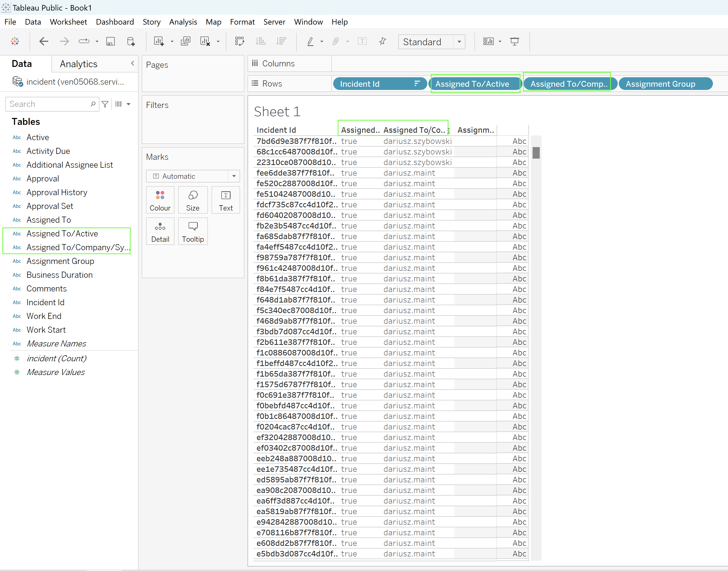Viewport: 728px width, 571px height.
Task: Click the Save icon in toolbar
Action: pos(110,42)
